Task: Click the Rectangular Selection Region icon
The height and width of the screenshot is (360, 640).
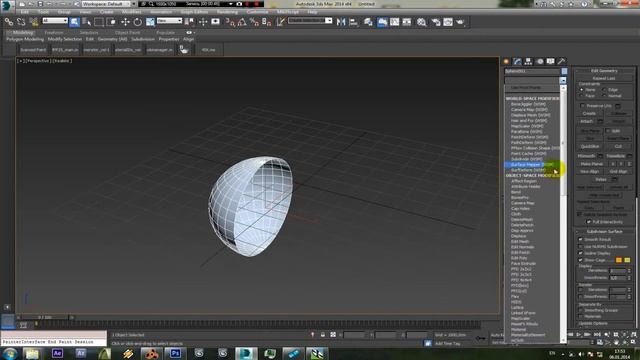Action: [99, 22]
